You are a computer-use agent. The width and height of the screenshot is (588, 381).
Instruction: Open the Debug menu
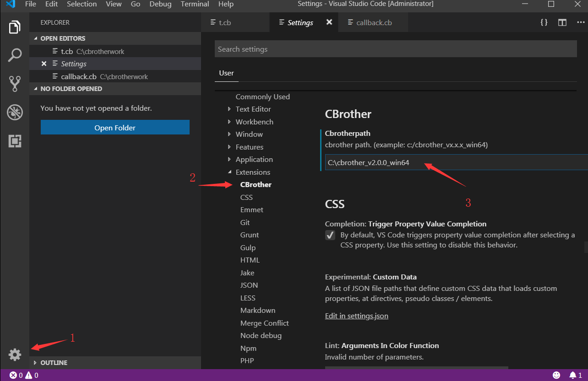click(160, 4)
